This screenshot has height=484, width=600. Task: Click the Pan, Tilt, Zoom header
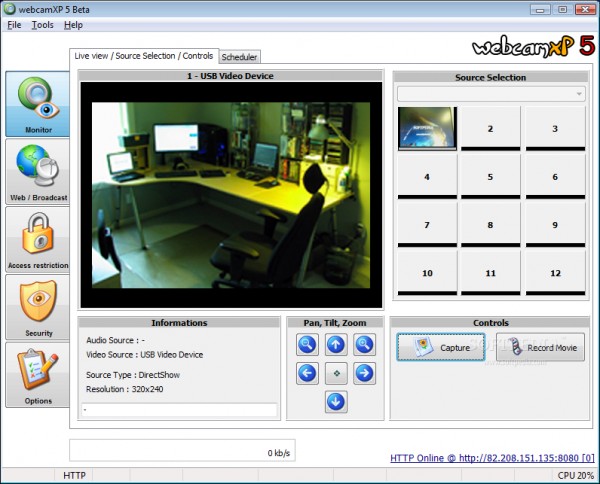click(x=335, y=323)
